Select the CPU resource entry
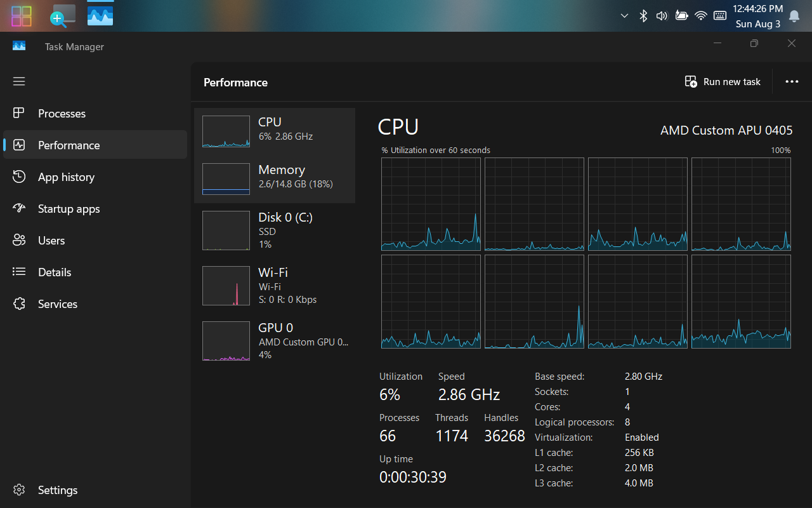This screenshot has height=508, width=812. tap(274, 131)
